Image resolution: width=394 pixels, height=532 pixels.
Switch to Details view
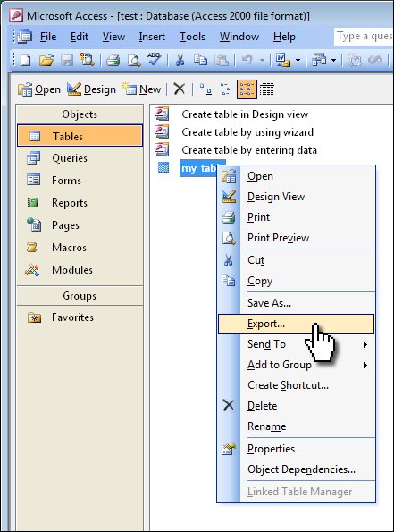click(267, 89)
